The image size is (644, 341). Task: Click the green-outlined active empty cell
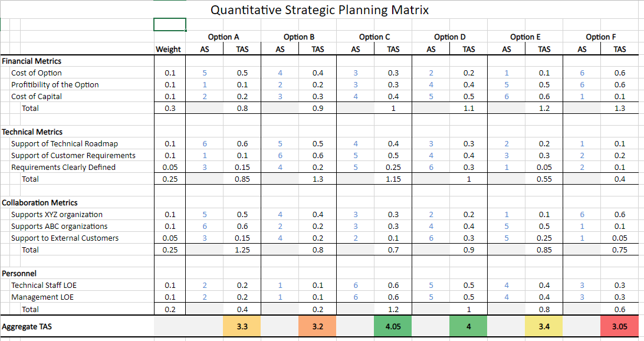(x=170, y=24)
